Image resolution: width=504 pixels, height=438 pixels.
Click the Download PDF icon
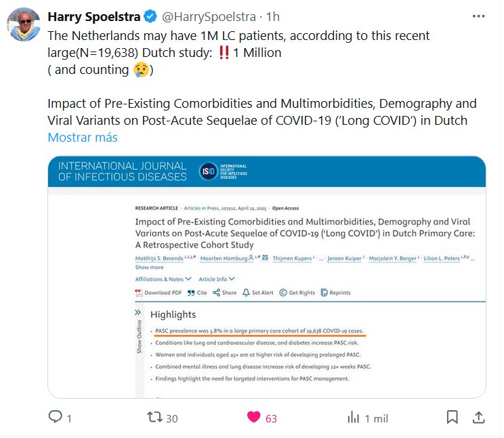(140, 292)
